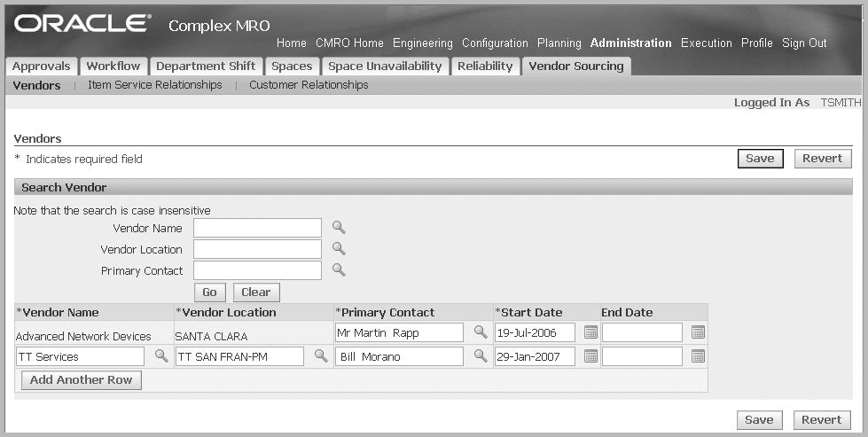Open Item Service Relationships subtab
This screenshot has height=437, width=868.
coord(155,84)
